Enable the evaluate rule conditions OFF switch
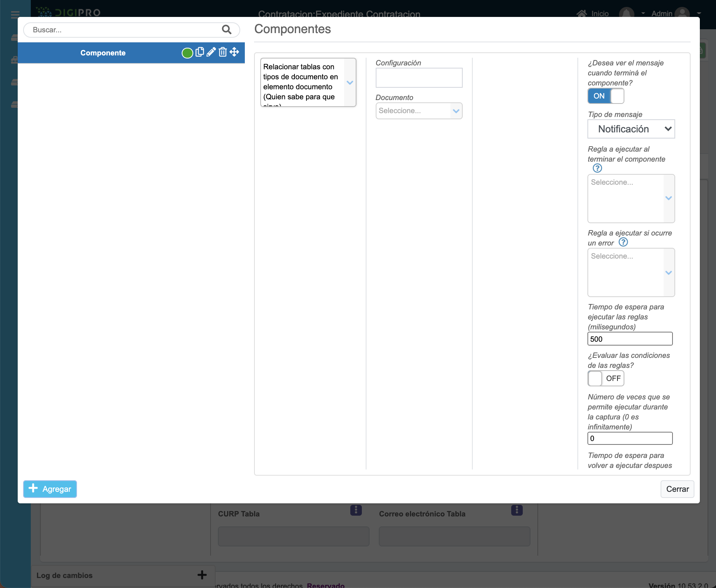Viewport: 716px width, 588px height. click(606, 378)
